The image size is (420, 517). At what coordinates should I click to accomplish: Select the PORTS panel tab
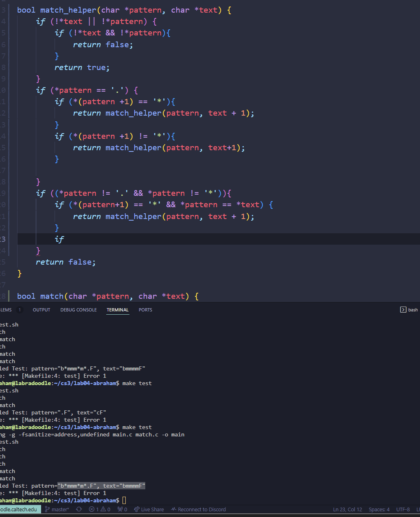pos(145,310)
